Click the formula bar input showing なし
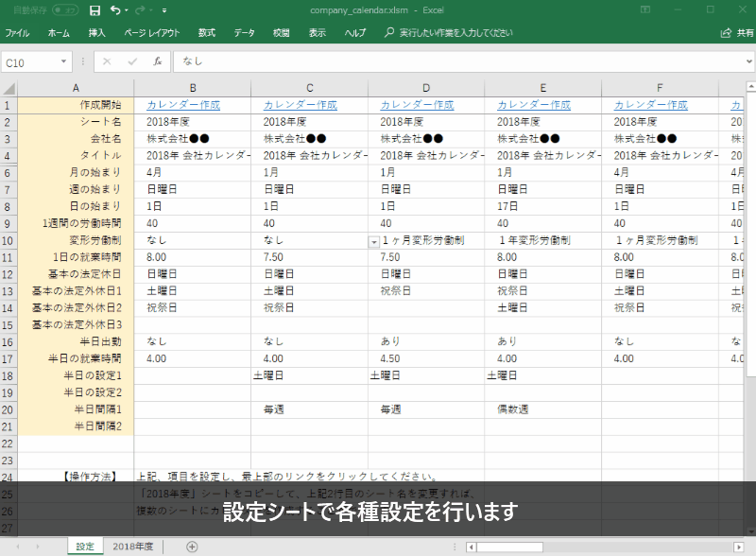756x556 pixels. pos(454,61)
